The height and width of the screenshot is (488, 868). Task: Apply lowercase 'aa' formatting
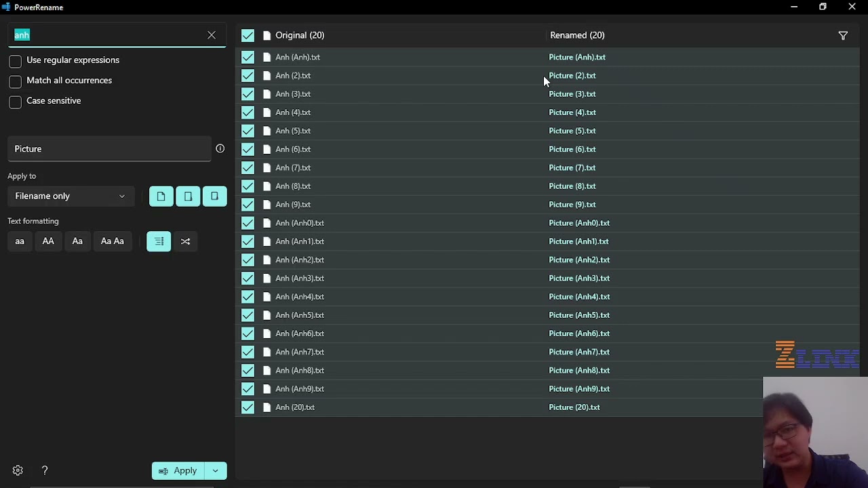[20, 241]
